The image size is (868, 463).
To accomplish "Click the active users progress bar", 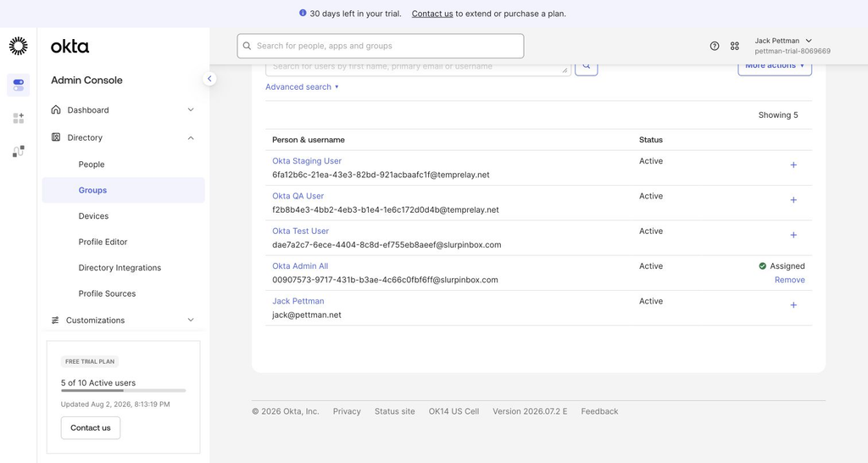I will click(x=124, y=390).
